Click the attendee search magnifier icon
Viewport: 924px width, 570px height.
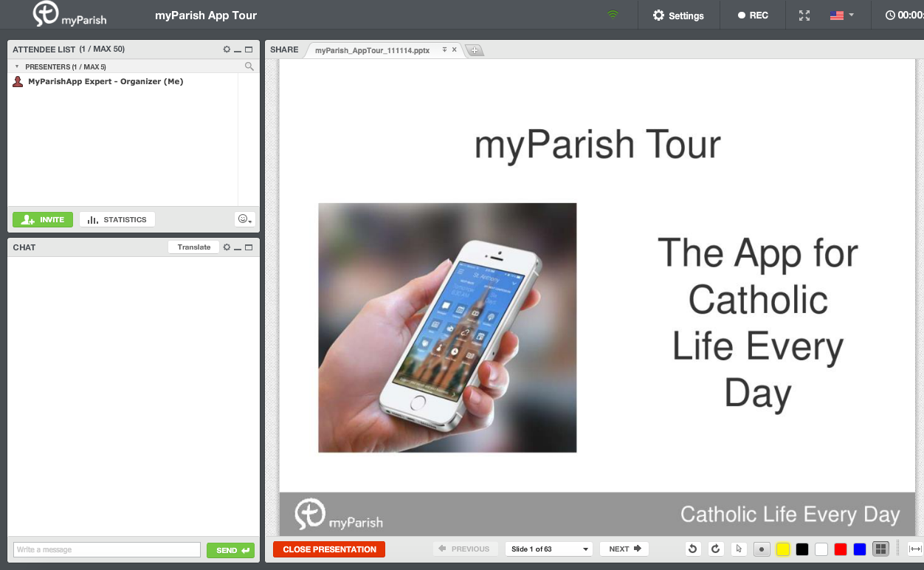(x=249, y=66)
